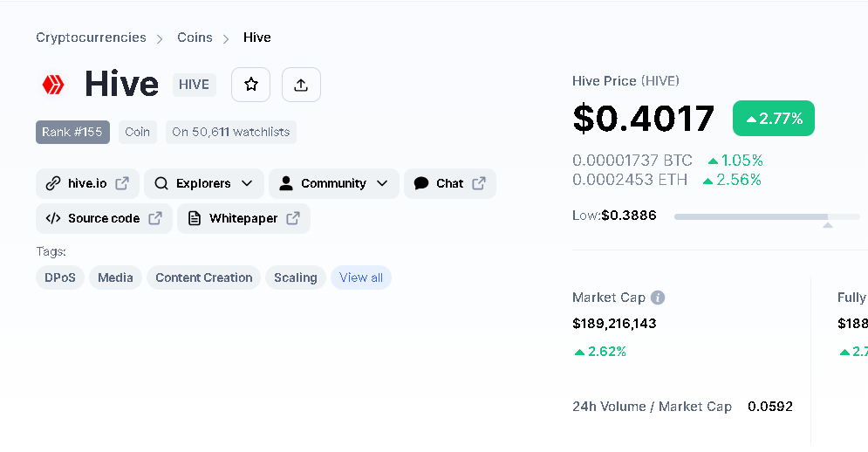Click the chain link icon beside hive.io
Image resolution: width=868 pixels, height=452 pixels.
53,183
